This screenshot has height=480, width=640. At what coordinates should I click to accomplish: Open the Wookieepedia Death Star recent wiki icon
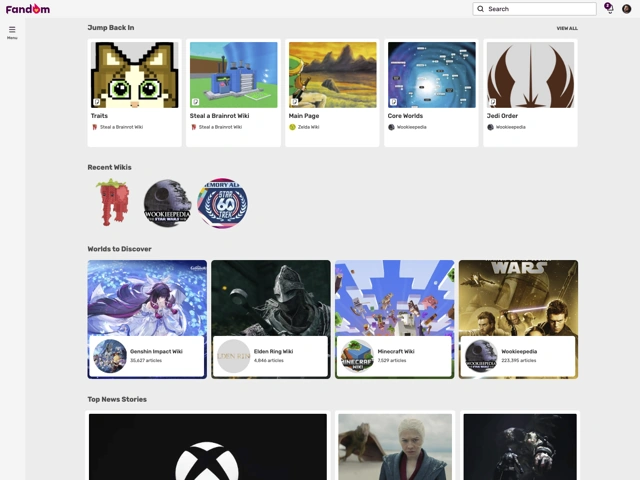coord(167,203)
